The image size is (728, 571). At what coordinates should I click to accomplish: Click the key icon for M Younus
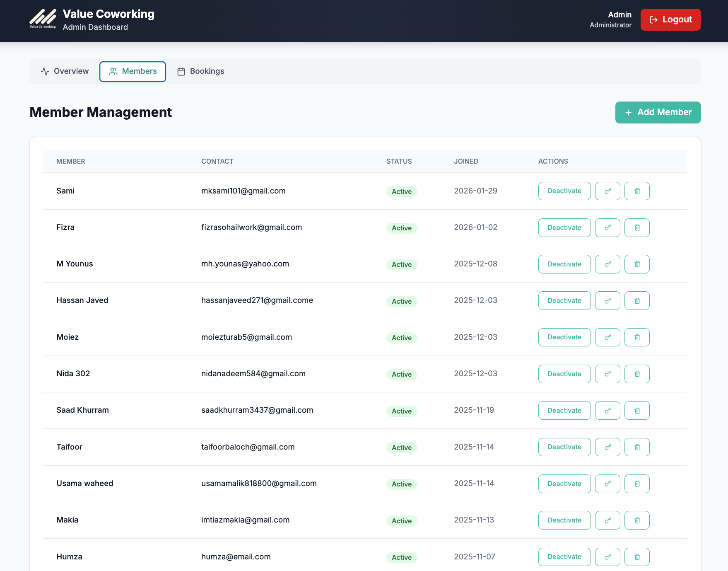click(x=607, y=264)
